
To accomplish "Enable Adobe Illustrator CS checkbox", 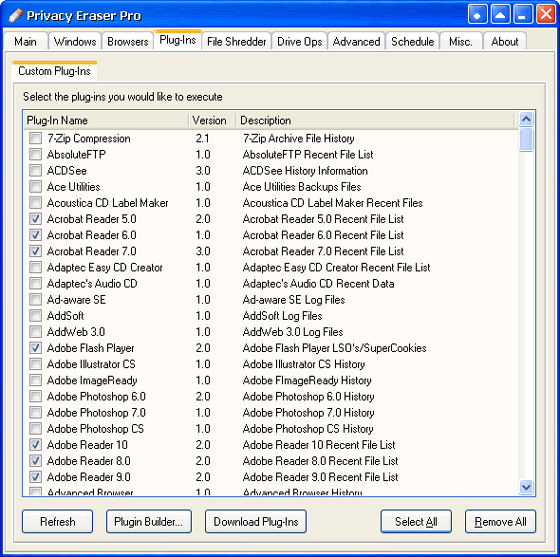I will (35, 364).
